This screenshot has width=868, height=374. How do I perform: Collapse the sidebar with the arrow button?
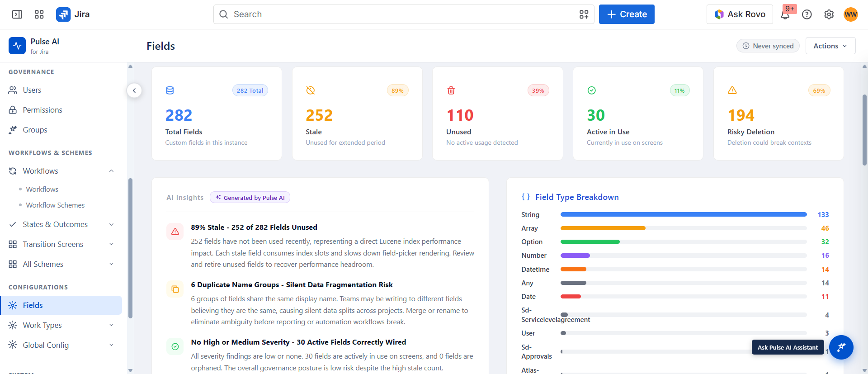[134, 90]
